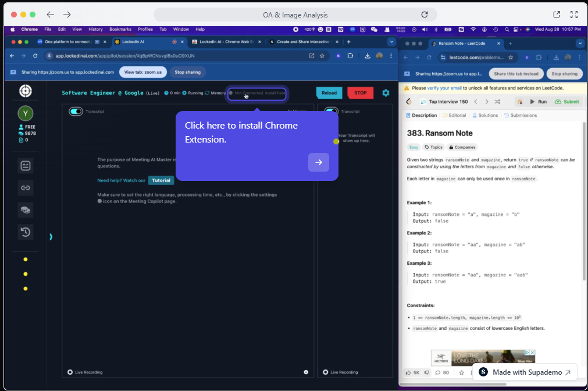Toggle the left Transcript switch
Screen dimensions: 588x391
click(76, 112)
